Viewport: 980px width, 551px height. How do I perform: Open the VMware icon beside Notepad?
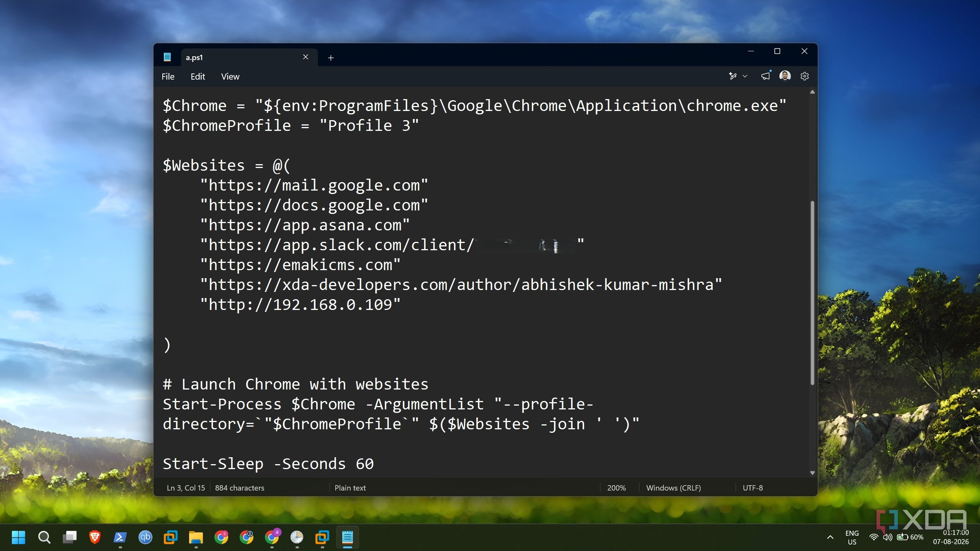(322, 537)
